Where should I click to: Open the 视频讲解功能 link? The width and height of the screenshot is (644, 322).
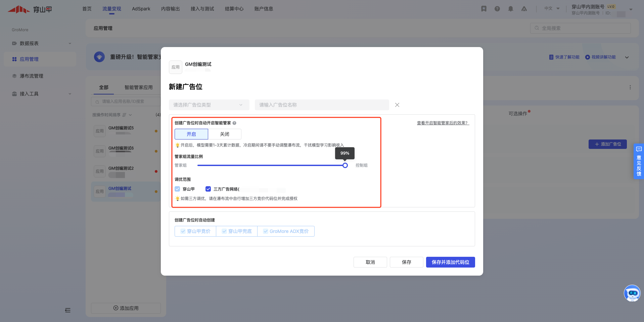click(601, 57)
